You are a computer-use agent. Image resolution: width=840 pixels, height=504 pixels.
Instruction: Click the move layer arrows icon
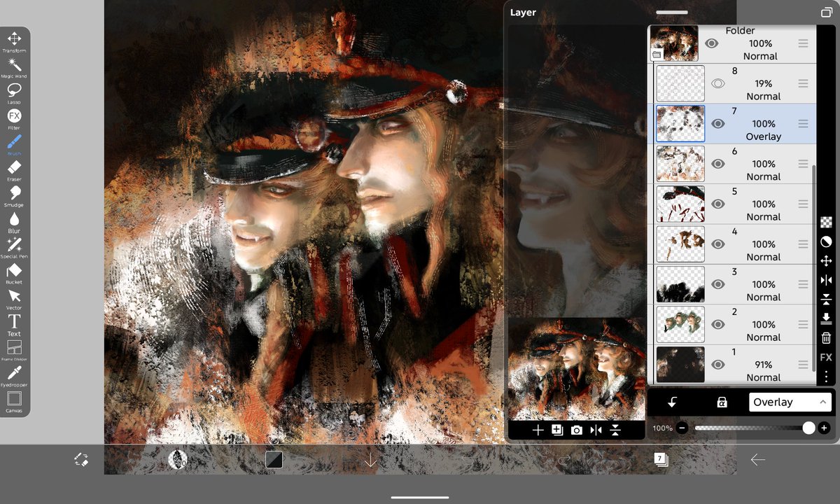coord(826,260)
